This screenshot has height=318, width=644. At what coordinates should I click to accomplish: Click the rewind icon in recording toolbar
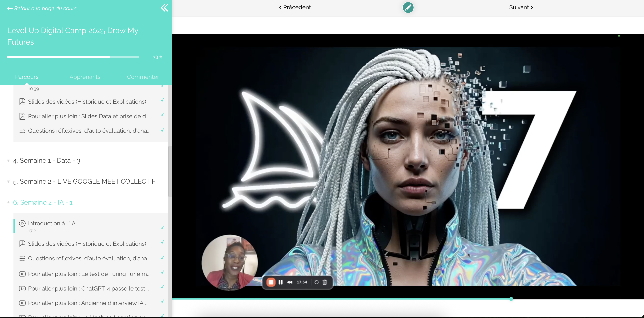click(289, 282)
